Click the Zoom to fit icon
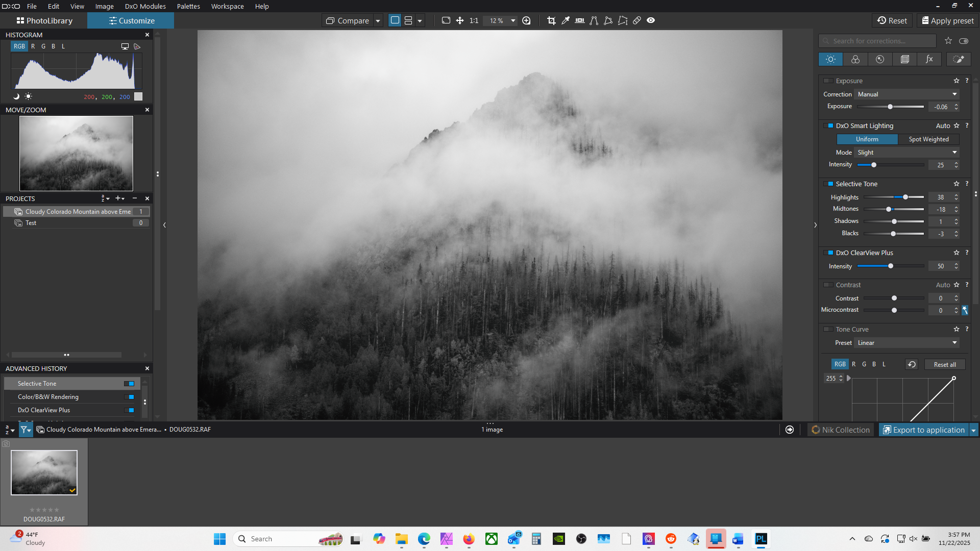 pos(446,20)
